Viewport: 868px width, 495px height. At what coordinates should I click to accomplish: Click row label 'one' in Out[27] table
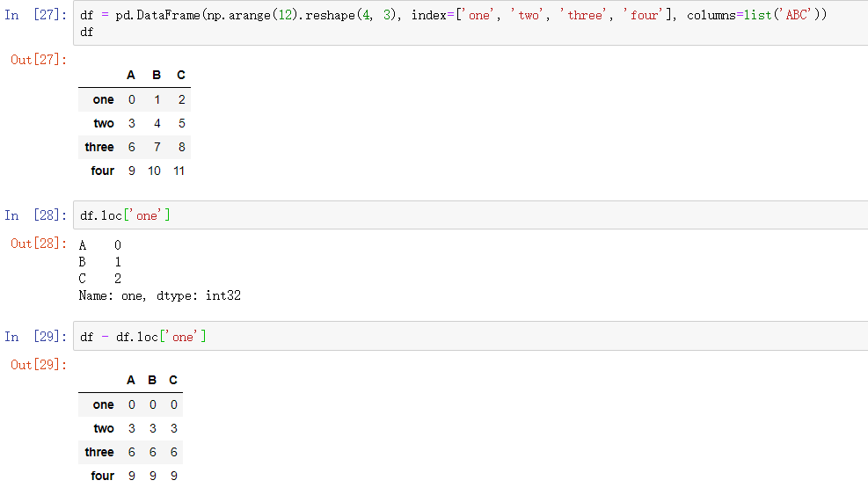pos(104,99)
